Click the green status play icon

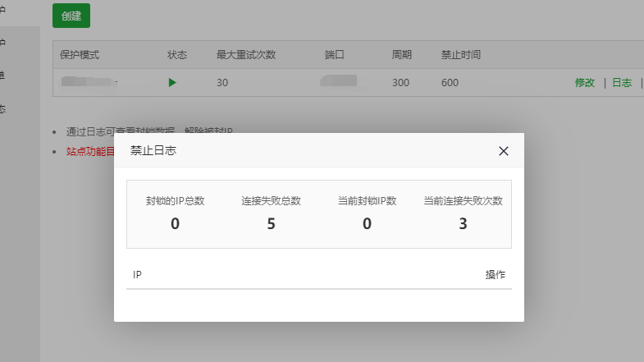(x=172, y=83)
